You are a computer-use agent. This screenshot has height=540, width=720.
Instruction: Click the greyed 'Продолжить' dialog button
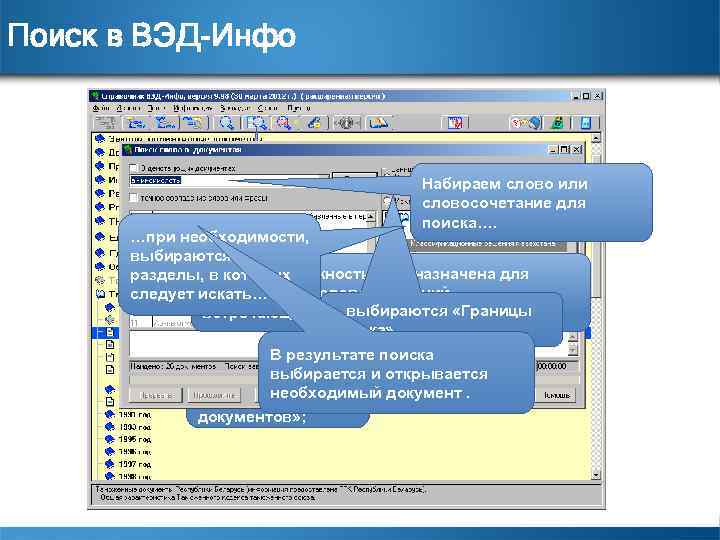point(214,395)
